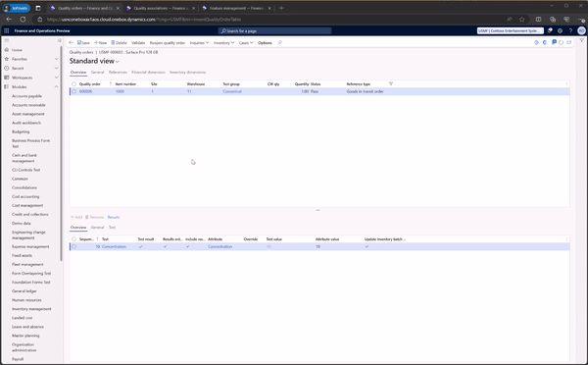Expand the Inquiries dropdown menu
Screen dimensions: 588x365
click(199, 43)
